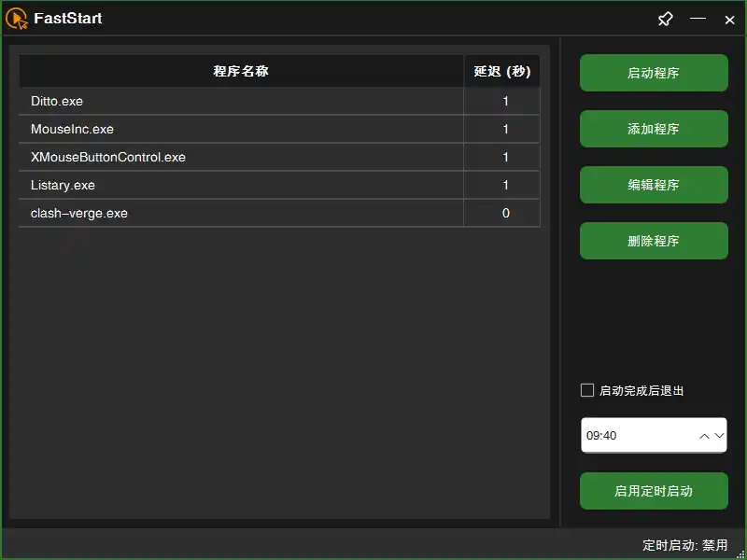This screenshot has height=560, width=747.
Task: Tick the 启动完成后退出 checkbox
Action: tap(587, 390)
